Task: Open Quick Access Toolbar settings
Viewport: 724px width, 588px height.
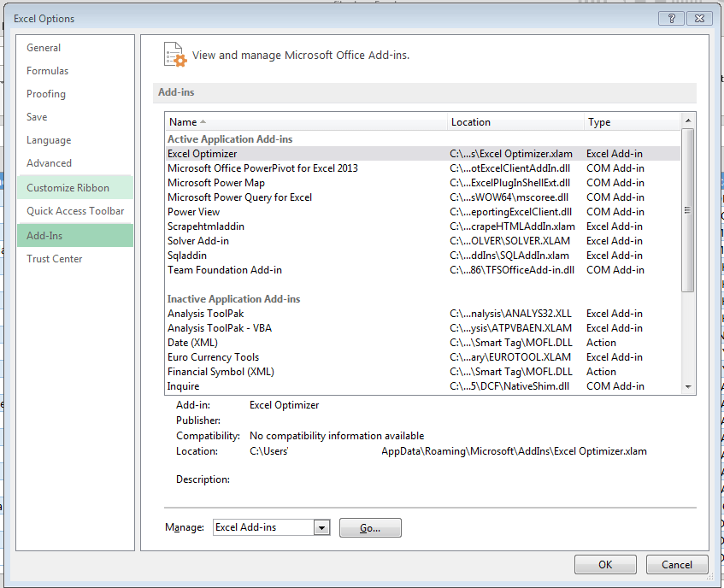Action: point(75,211)
